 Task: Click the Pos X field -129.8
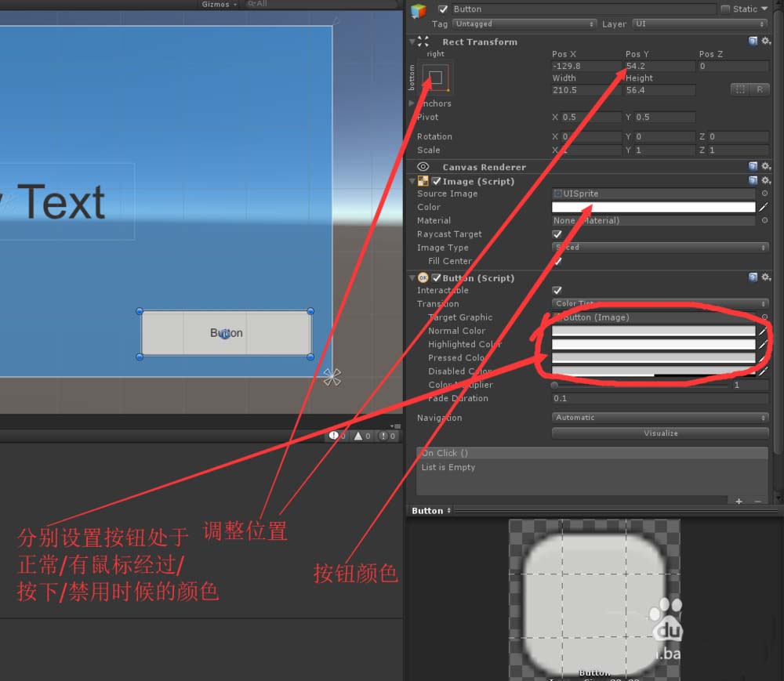(x=586, y=66)
